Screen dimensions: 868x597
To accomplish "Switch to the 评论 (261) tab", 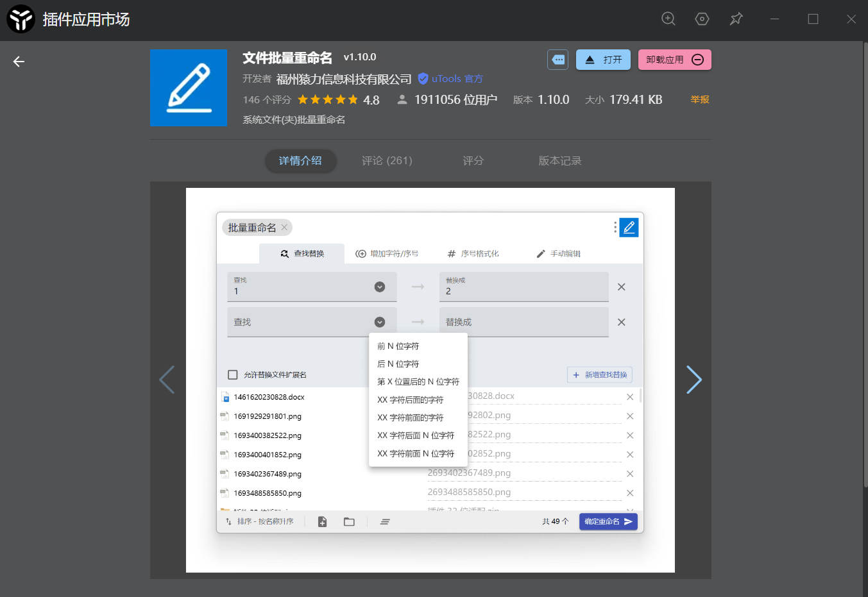I will [386, 161].
